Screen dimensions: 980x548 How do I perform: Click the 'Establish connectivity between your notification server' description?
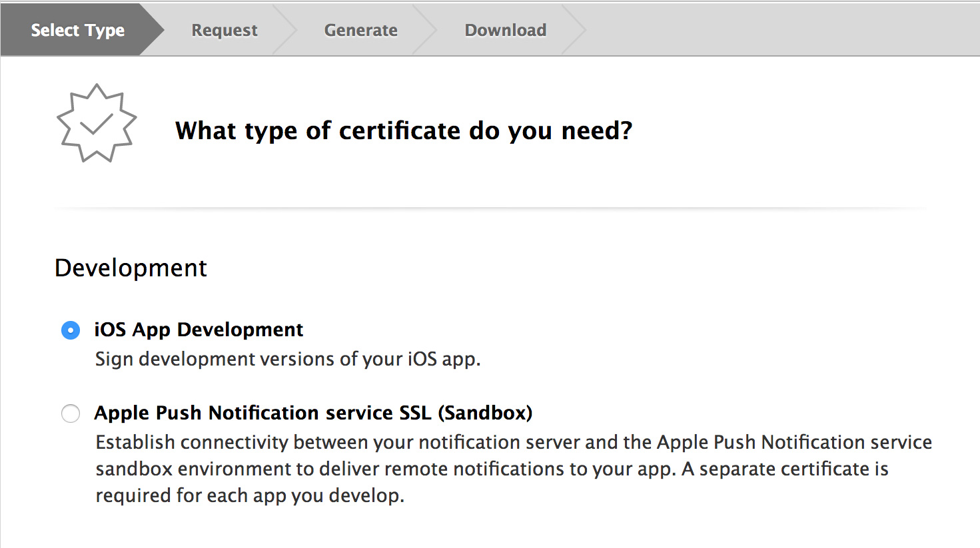514,469
